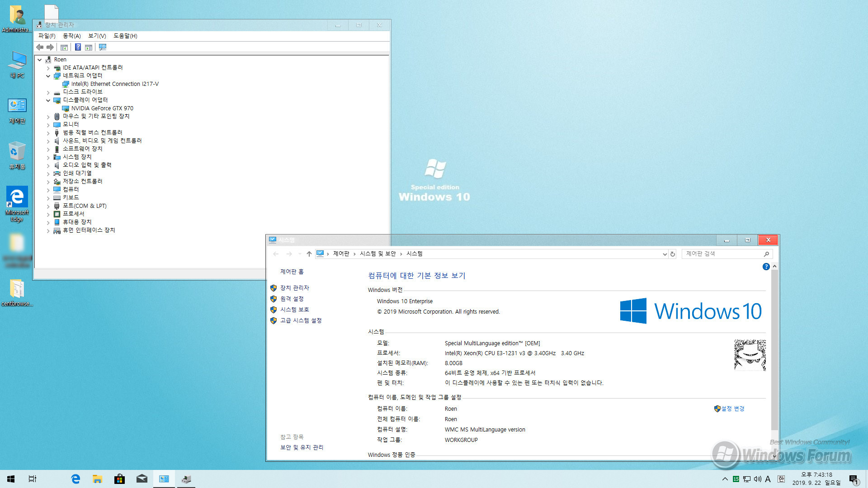
Task: Open the recent locations dropdown arrow
Action: [x=299, y=254]
